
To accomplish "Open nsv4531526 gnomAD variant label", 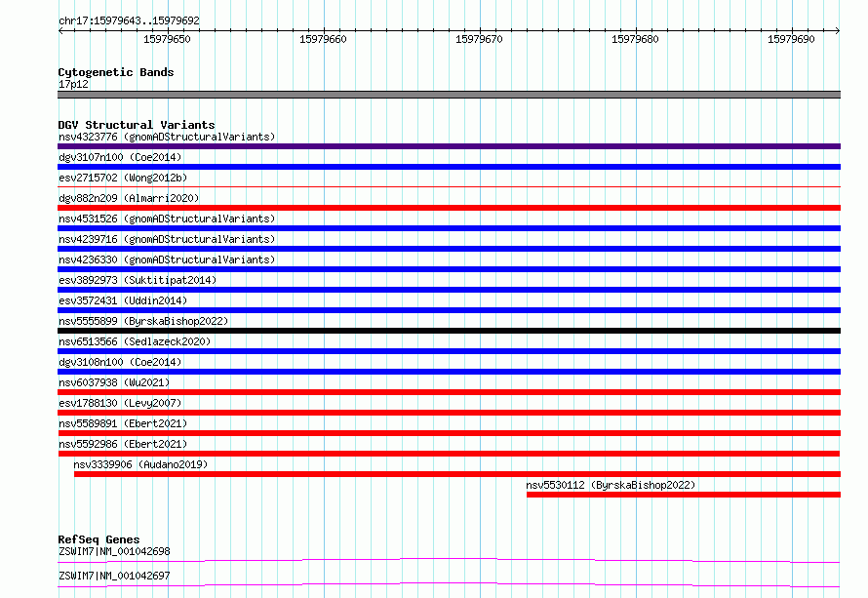I will [x=167, y=219].
